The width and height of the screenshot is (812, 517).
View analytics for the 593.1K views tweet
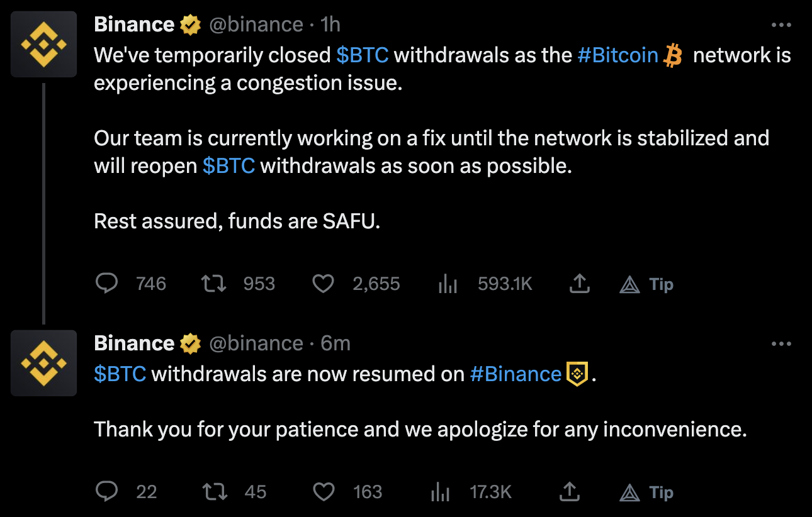click(448, 284)
